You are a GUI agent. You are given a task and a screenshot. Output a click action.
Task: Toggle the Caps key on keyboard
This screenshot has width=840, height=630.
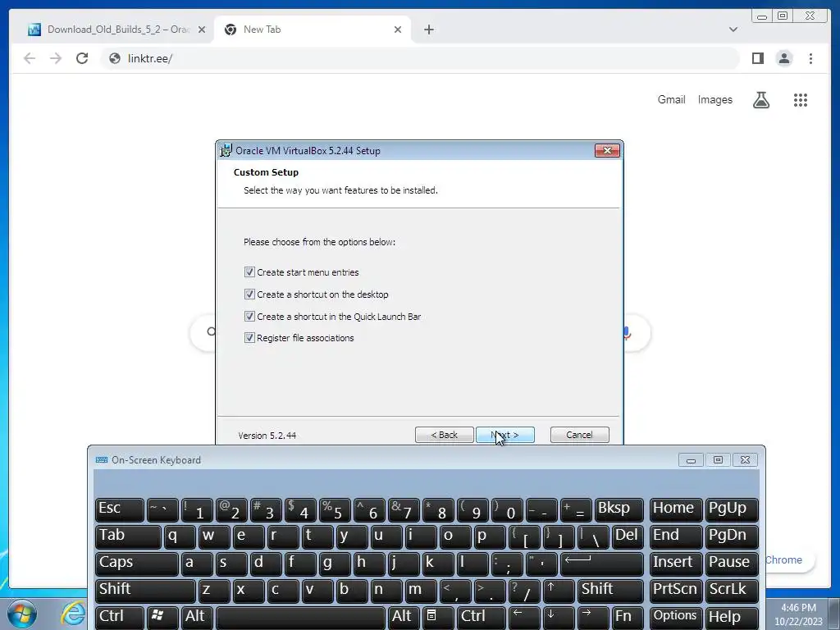137,563
